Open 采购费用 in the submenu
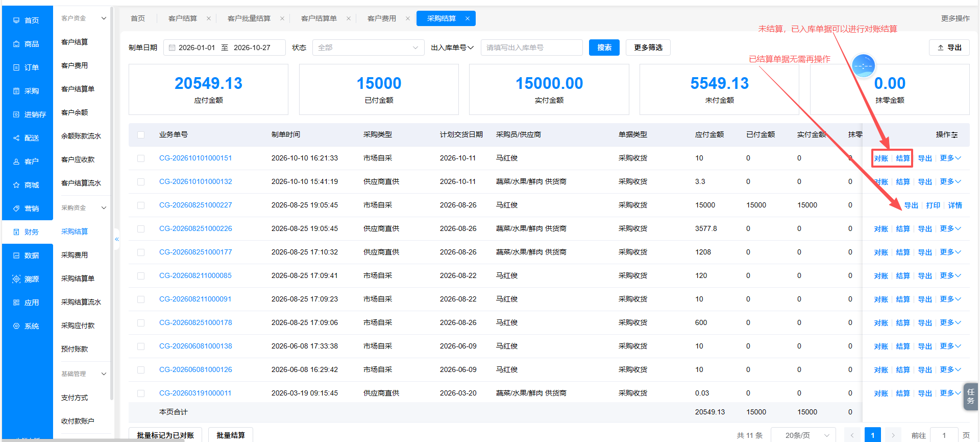The image size is (980, 442). (x=75, y=255)
